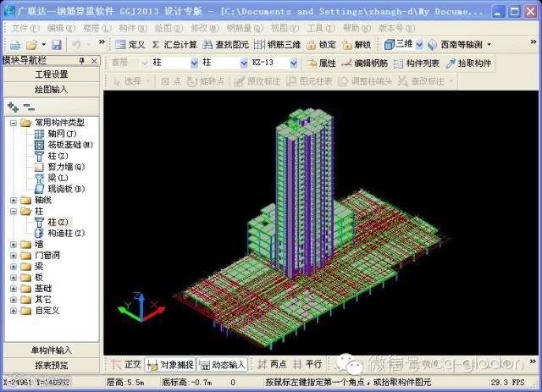Expand the 门窗洞 folder

[x=14, y=256]
